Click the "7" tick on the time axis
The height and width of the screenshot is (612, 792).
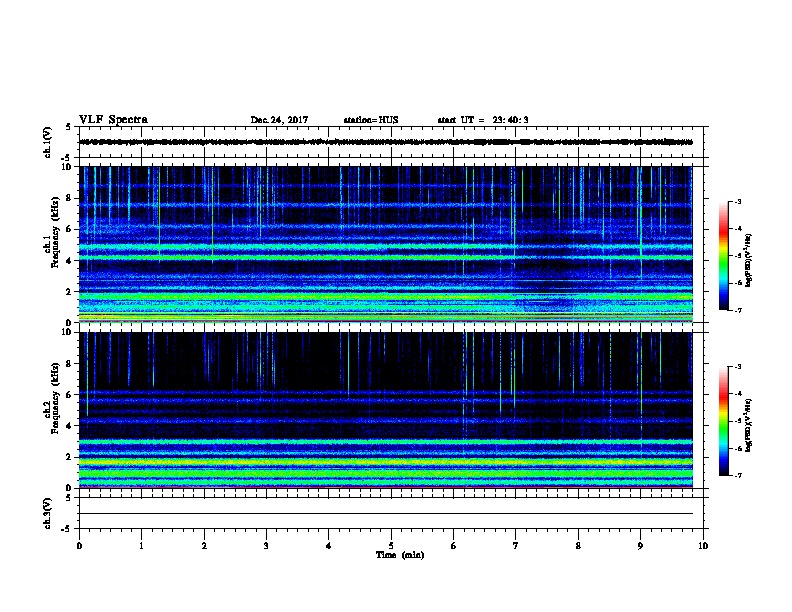click(516, 546)
